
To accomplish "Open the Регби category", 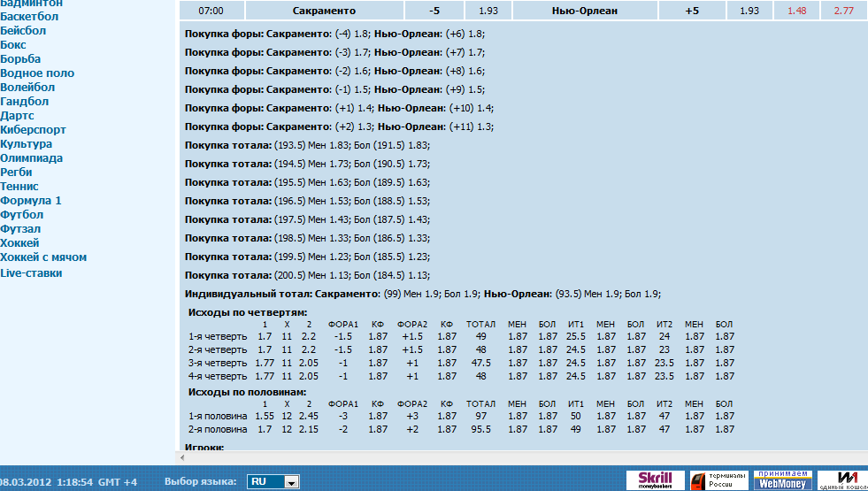I will click(x=16, y=173).
